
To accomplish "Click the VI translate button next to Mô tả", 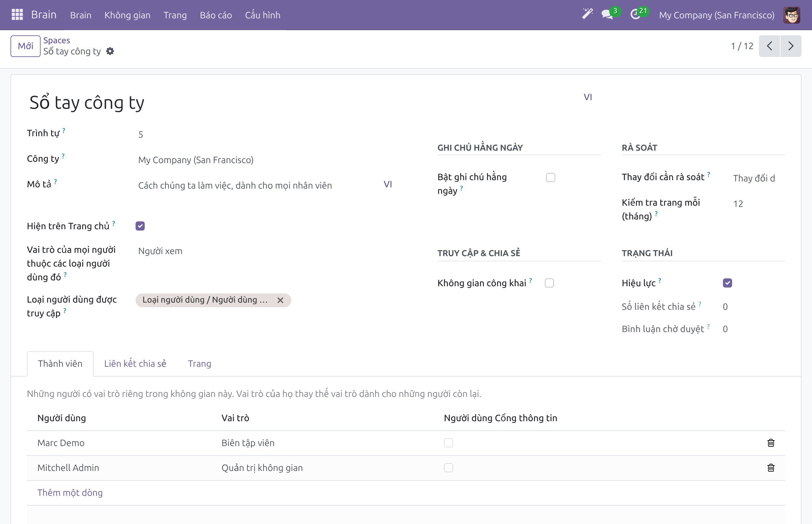I will (388, 184).
